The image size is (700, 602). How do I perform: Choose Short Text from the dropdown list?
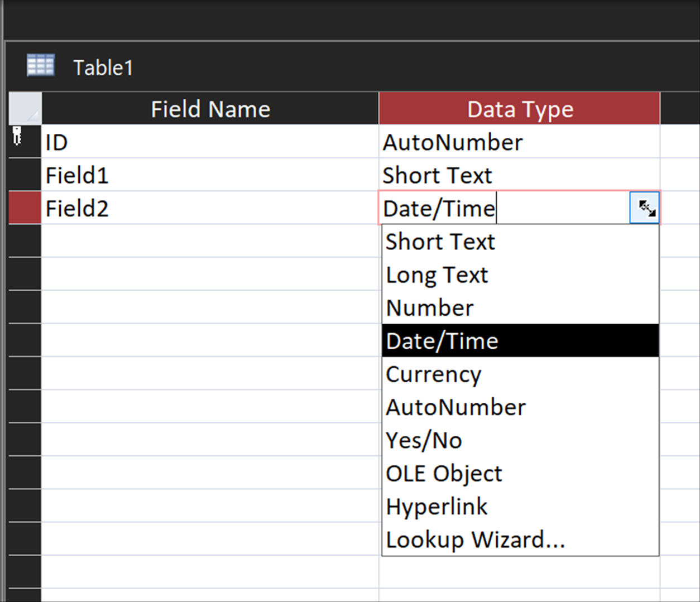[440, 242]
